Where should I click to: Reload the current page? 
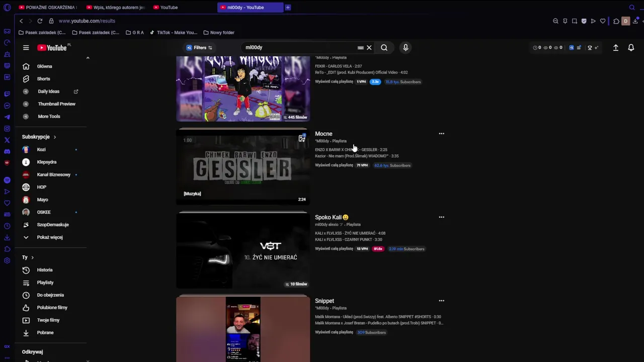39,21
